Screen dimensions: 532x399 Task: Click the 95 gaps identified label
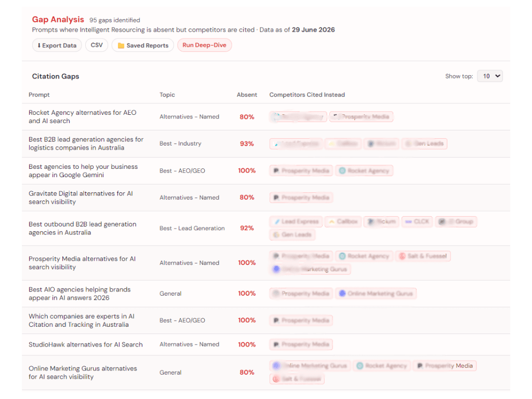(x=115, y=20)
